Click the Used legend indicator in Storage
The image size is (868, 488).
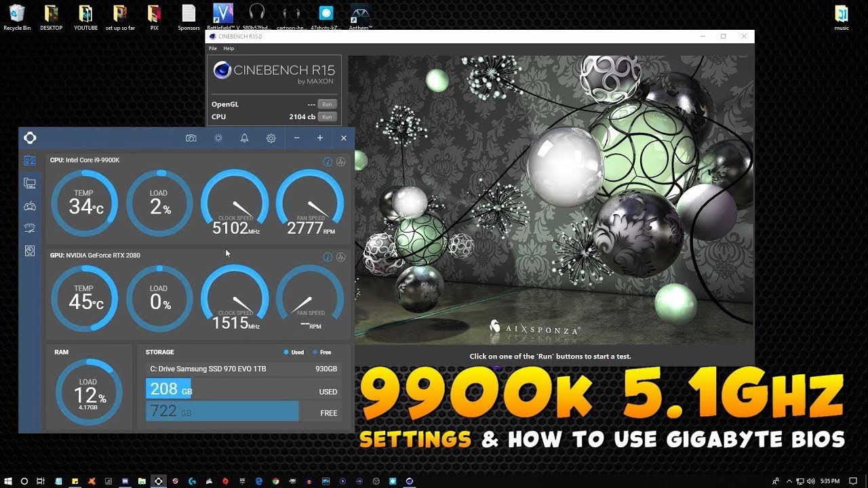click(x=294, y=352)
